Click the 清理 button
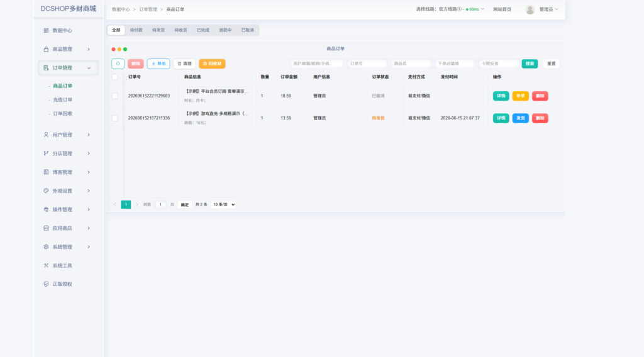This screenshot has width=644, height=357. [x=184, y=63]
